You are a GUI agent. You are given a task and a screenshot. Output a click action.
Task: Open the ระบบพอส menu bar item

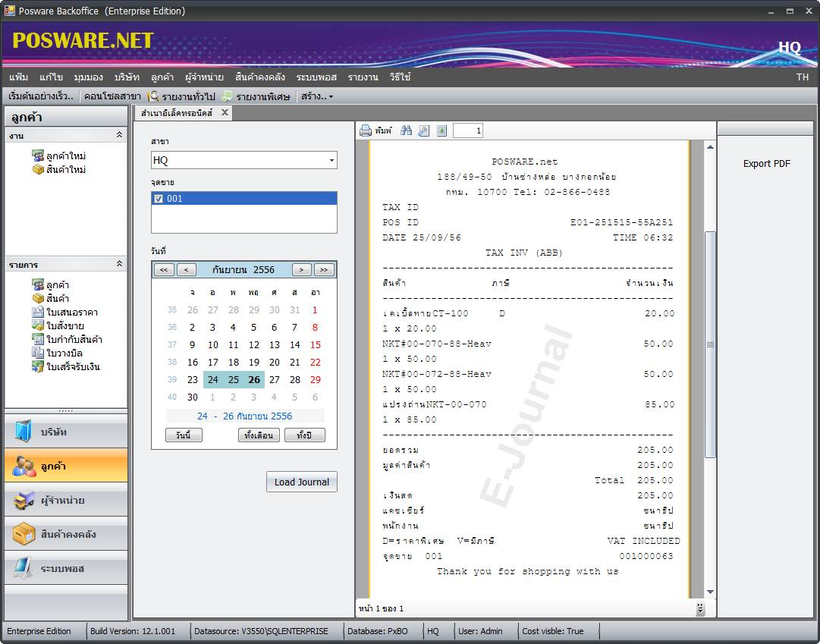tap(316, 77)
